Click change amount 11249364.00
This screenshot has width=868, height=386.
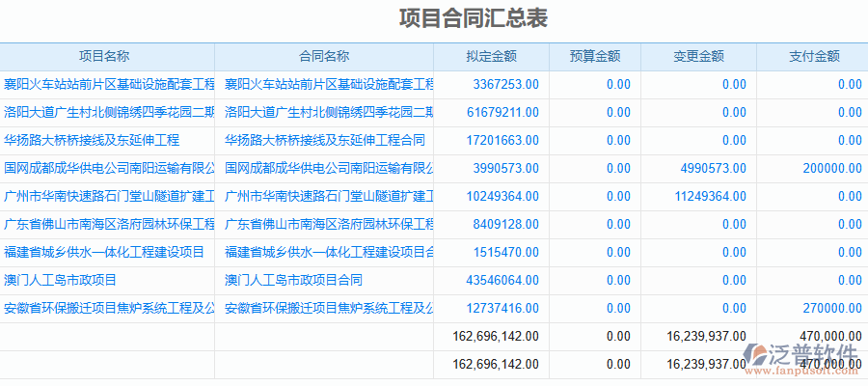click(x=711, y=196)
